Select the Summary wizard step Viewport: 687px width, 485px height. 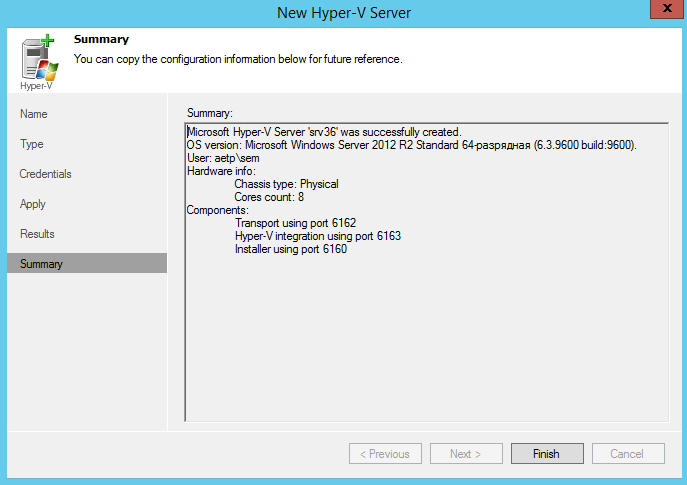tap(87, 263)
